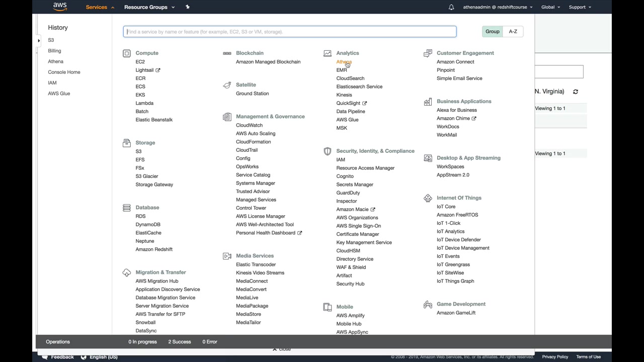Open the notifications bell

pos(451,7)
